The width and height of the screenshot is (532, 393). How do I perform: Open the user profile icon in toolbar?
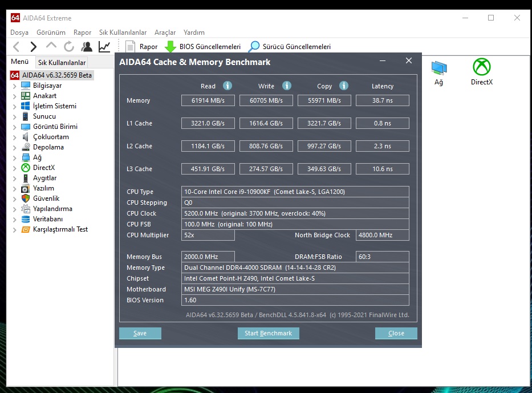[87, 47]
